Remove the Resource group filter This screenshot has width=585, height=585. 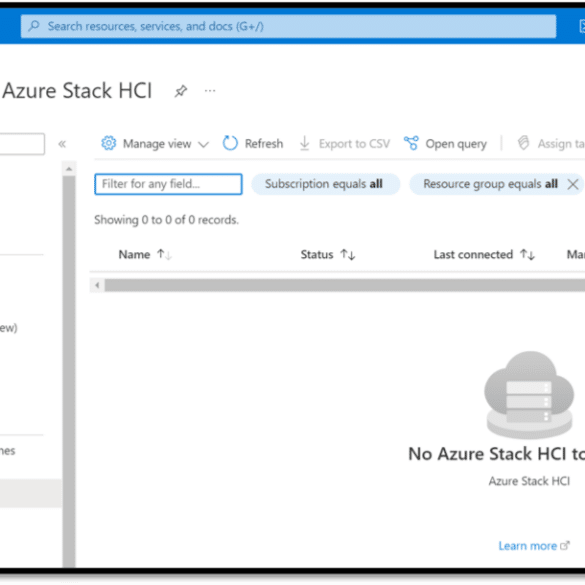coord(573,184)
